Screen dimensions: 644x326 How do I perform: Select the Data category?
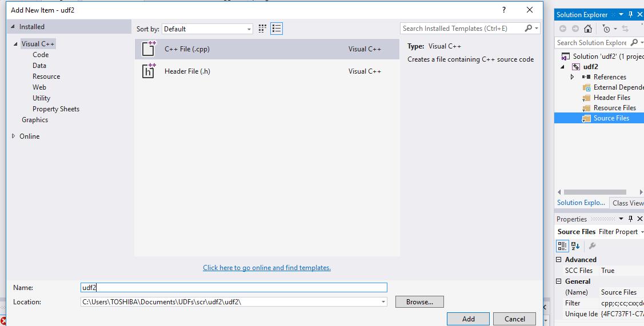[39, 65]
